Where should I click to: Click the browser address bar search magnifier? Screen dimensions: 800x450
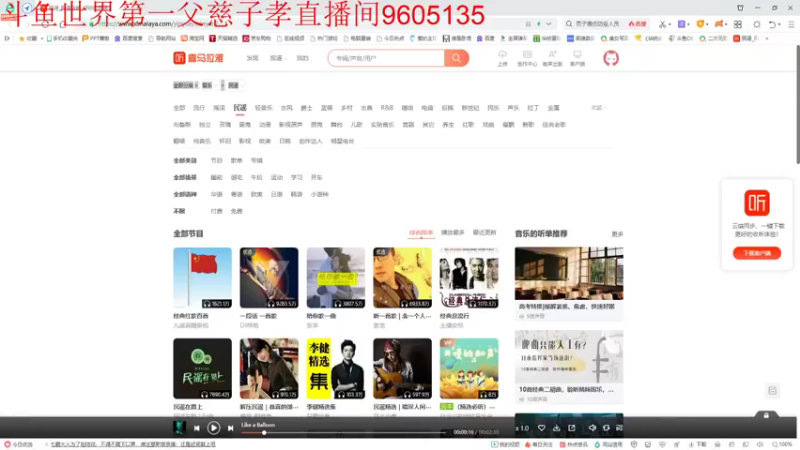[569, 23]
